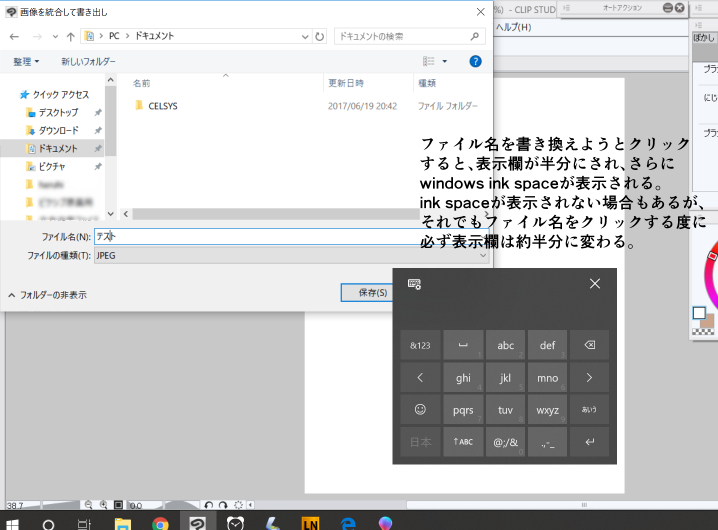Screen dimensions: 718x530
Task: Open the 整理 dropdown menu
Action: coord(26,61)
